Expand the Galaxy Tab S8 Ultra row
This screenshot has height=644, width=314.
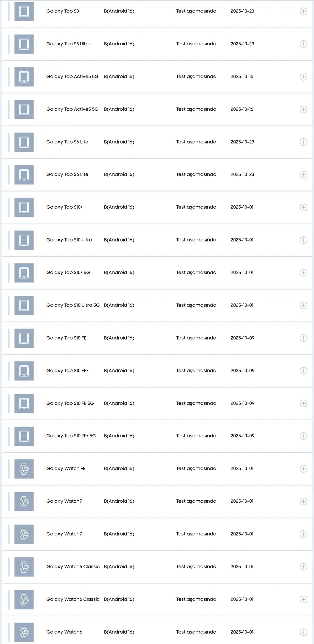(303, 44)
